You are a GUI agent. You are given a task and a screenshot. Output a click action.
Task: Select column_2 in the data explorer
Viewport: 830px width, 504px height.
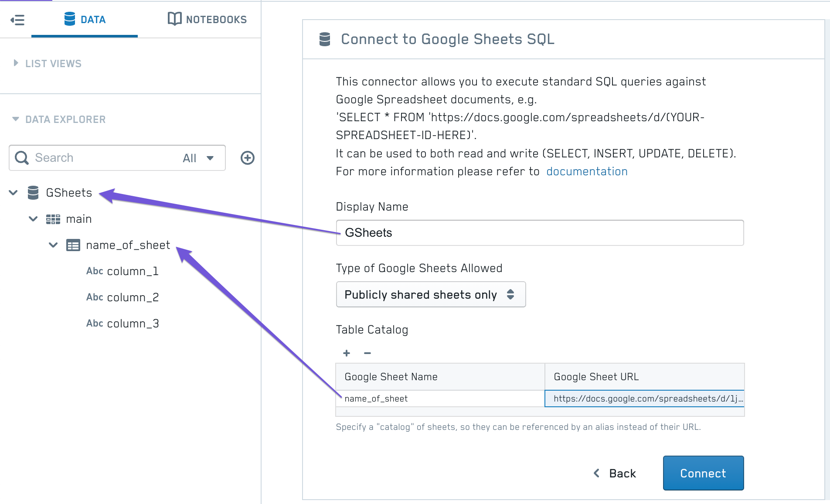click(133, 297)
